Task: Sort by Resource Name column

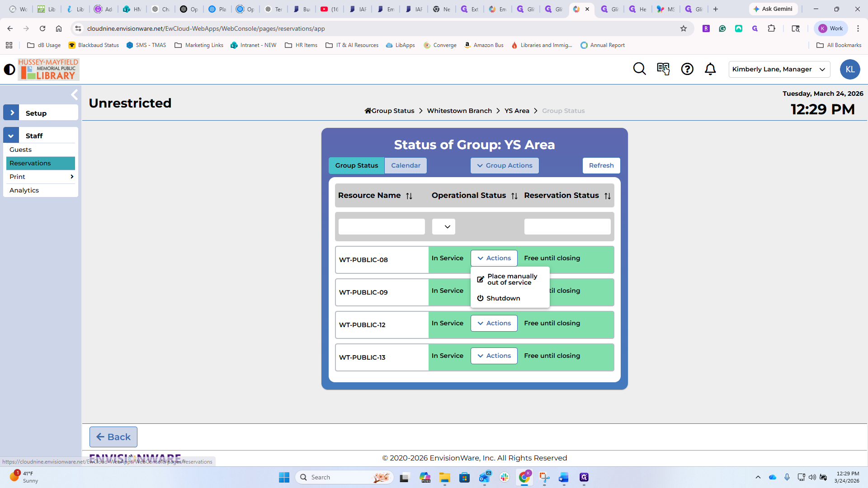Action: (x=409, y=196)
